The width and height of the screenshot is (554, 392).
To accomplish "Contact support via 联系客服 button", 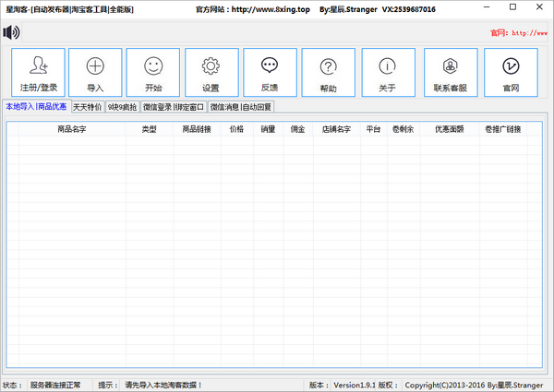I will pyautogui.click(x=451, y=72).
